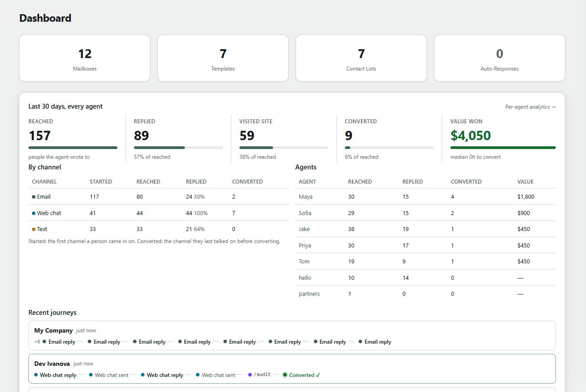The height and width of the screenshot is (392, 586).
Task: Click the +8 more steps indicator
Action: coord(37,342)
